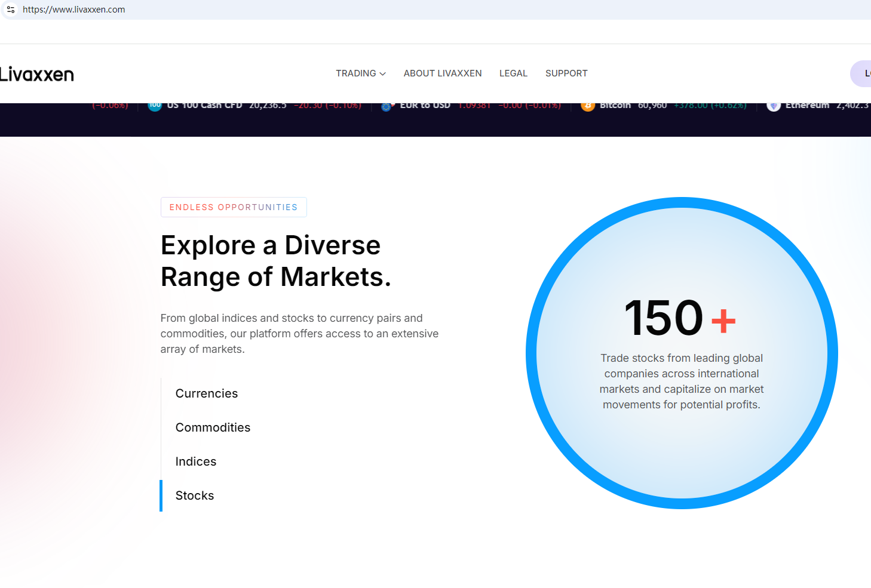The width and height of the screenshot is (871, 588).
Task: Click the URL in the address bar
Action: pos(74,10)
